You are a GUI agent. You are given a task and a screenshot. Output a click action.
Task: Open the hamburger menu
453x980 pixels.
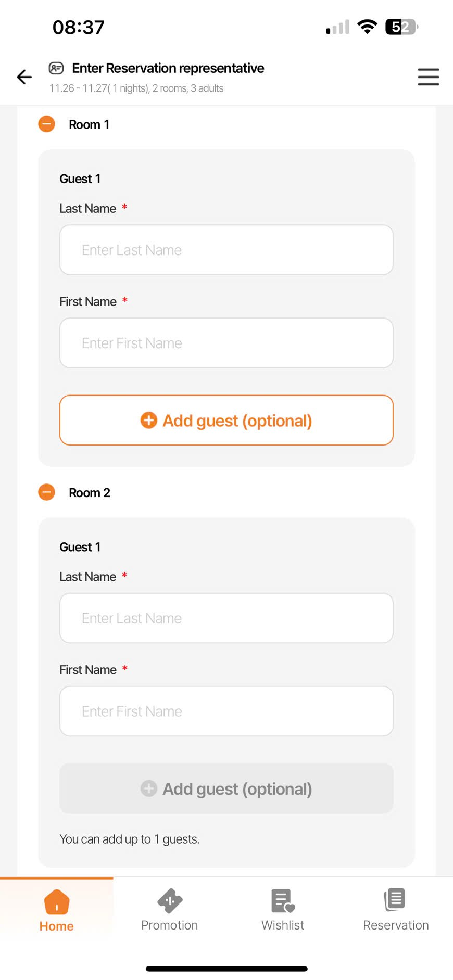pos(428,77)
